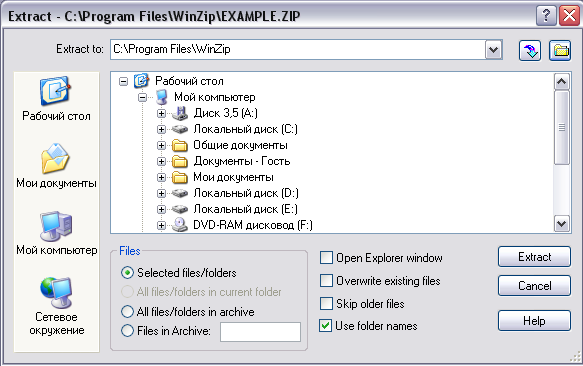Click the new folder icon button
Viewport: 583px width, 366px height.
click(x=560, y=50)
